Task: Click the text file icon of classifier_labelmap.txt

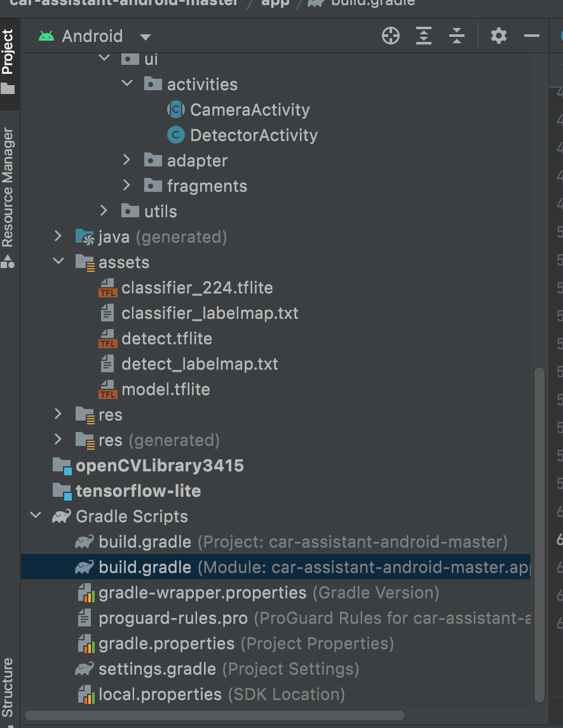Action: coord(107,313)
